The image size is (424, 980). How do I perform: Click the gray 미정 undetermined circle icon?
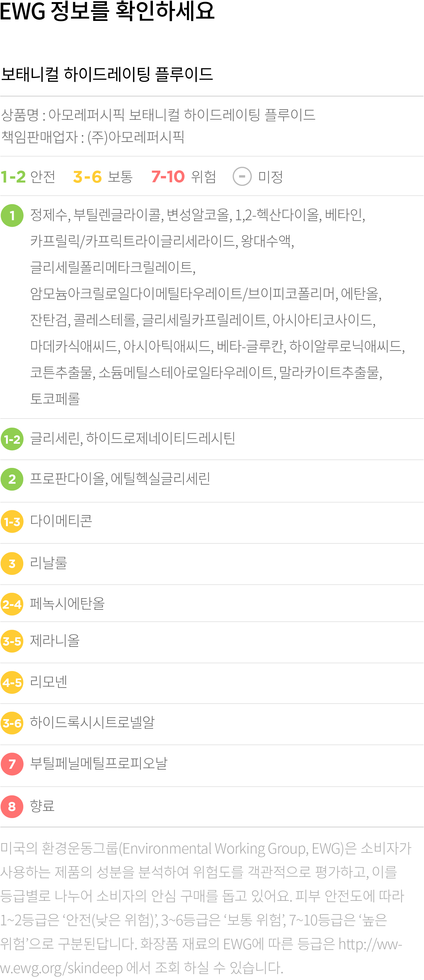(x=242, y=177)
